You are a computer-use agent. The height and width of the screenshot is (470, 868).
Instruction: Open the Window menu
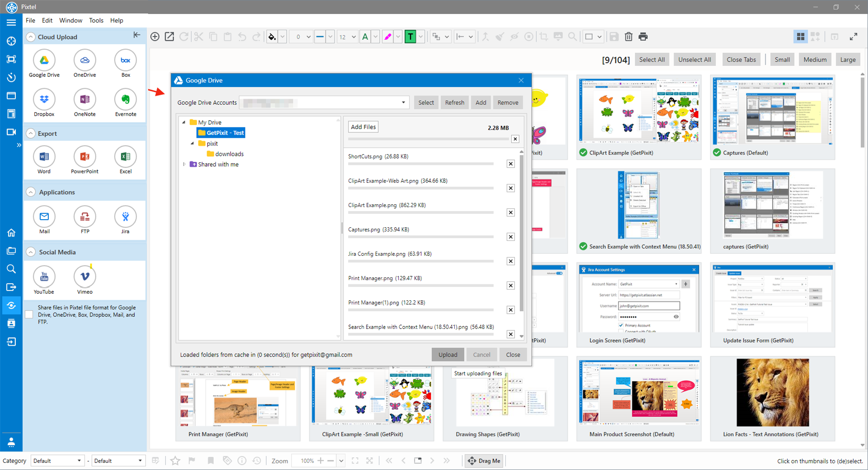(x=71, y=20)
